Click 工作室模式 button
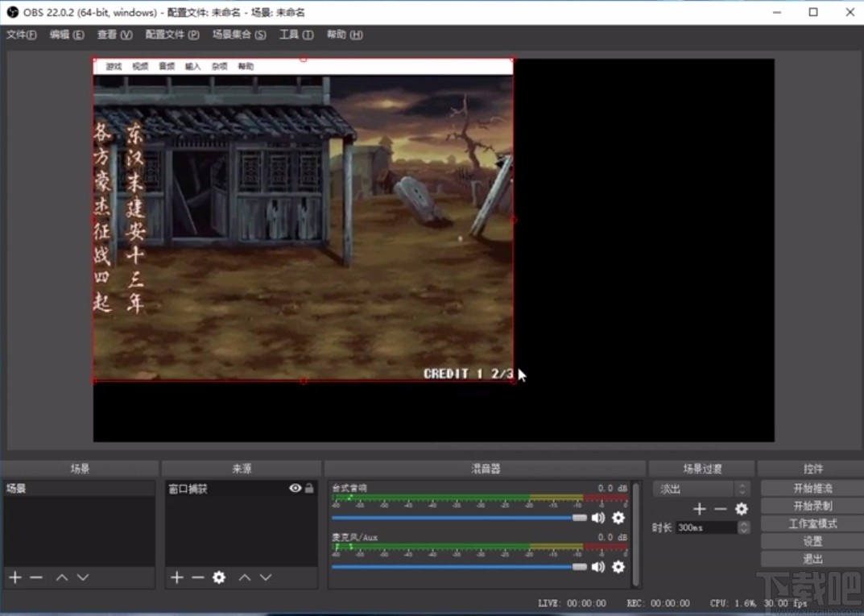This screenshot has height=616, width=864. 812,523
